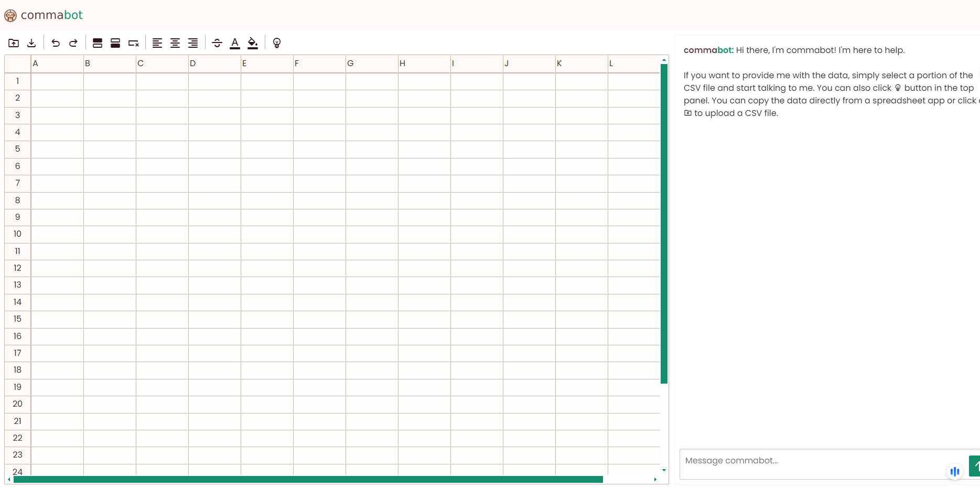Align cell text to the right

[193, 43]
